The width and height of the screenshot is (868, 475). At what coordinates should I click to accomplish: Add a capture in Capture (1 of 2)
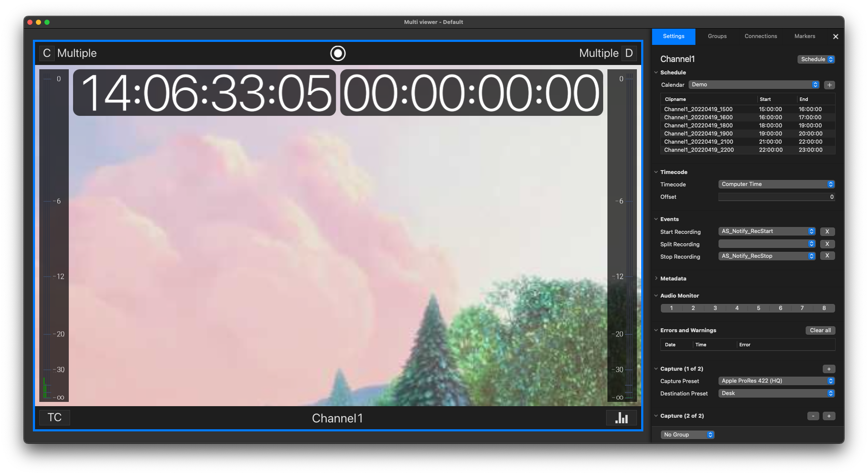[829, 369]
